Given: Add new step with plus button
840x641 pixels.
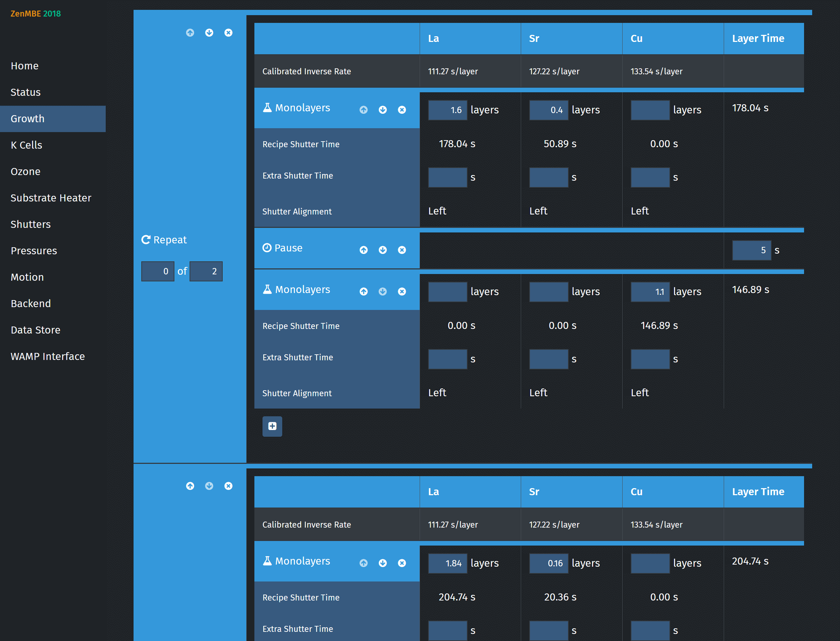Looking at the screenshot, I should [x=272, y=426].
